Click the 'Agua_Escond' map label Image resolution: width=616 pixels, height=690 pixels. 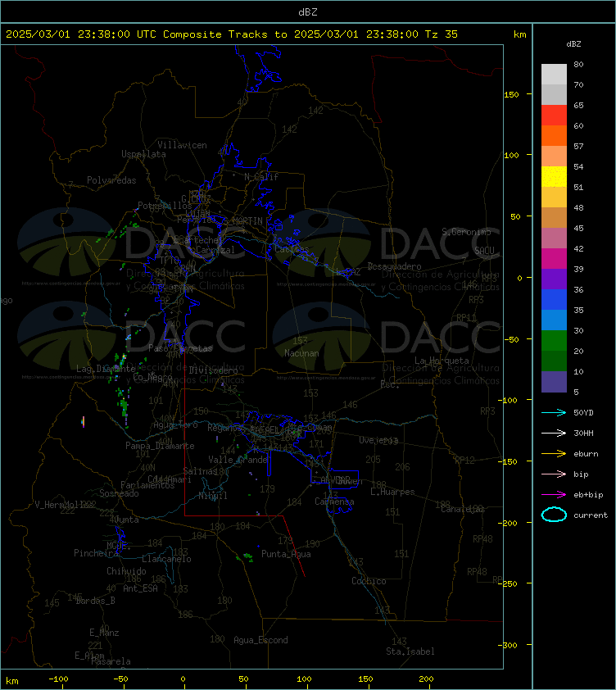coord(260,640)
